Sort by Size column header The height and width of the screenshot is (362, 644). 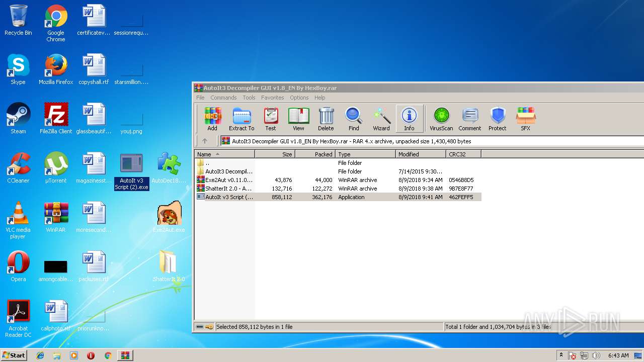pos(275,154)
